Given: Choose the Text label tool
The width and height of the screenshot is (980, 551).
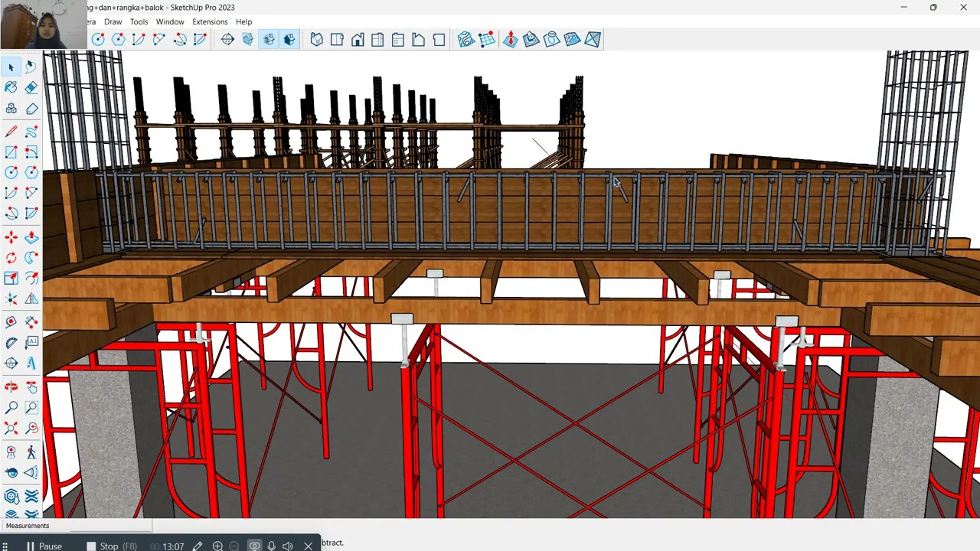Looking at the screenshot, I should [31, 342].
